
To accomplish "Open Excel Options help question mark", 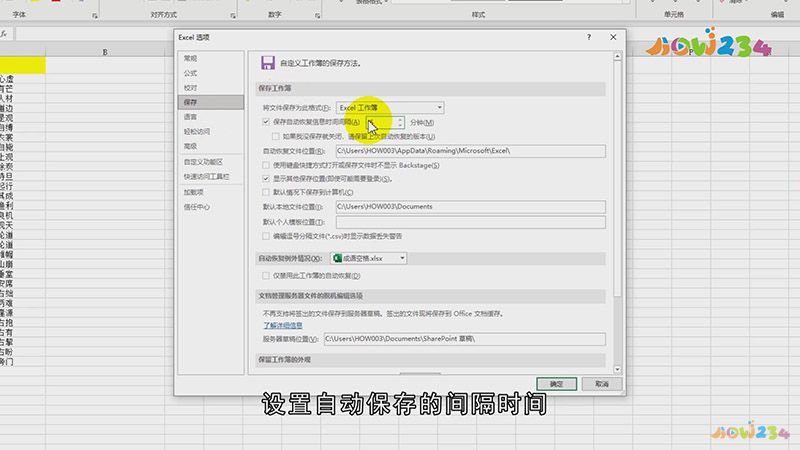I will 589,37.
